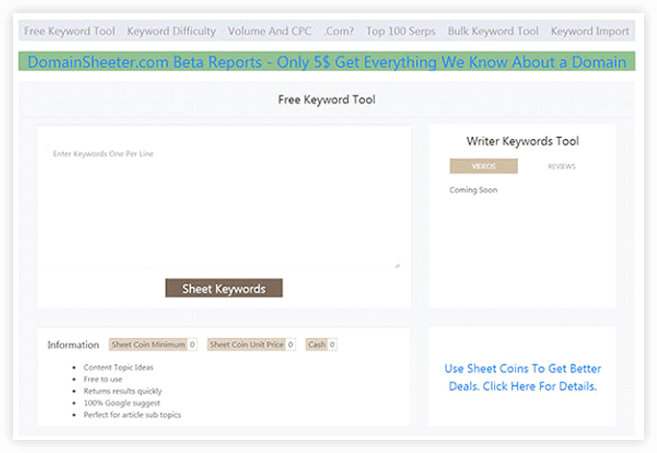The image size is (657, 453).
Task: Grab the textarea resize handle corner
Action: click(x=397, y=265)
